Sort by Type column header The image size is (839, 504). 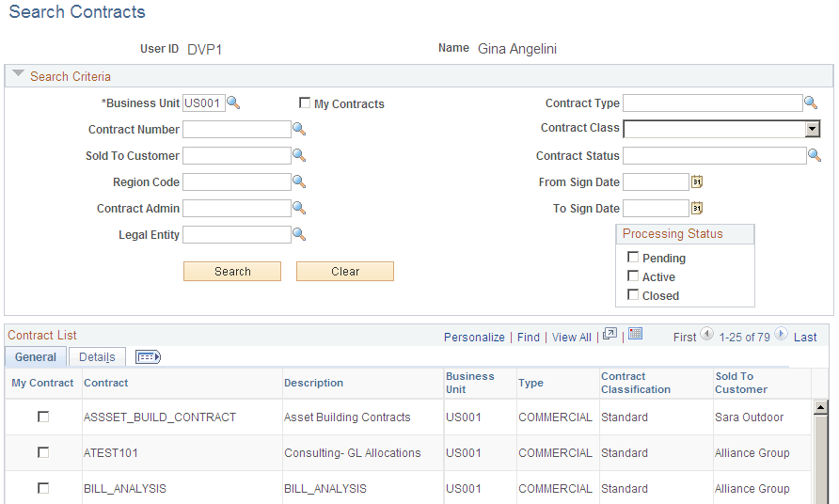(530, 383)
